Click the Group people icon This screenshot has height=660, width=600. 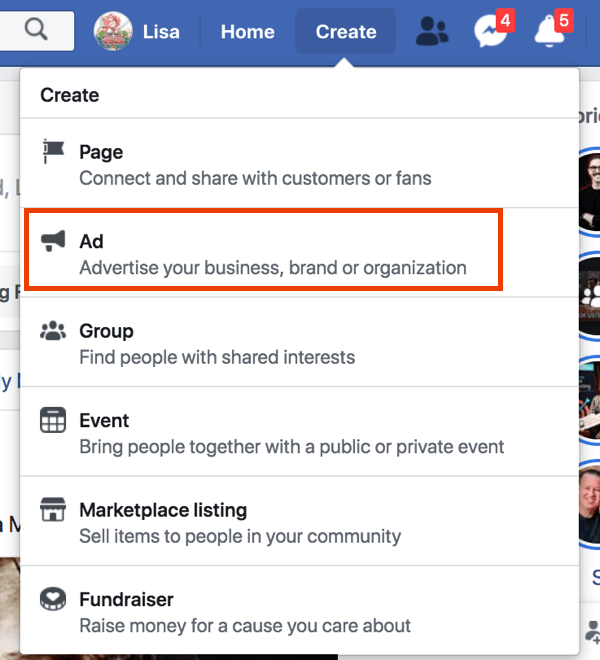pyautogui.click(x=53, y=331)
